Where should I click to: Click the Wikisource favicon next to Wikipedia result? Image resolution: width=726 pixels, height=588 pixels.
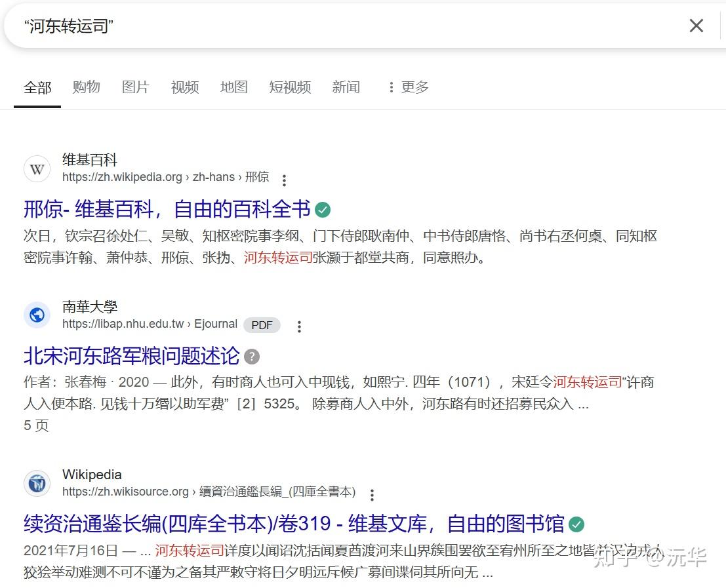37,484
